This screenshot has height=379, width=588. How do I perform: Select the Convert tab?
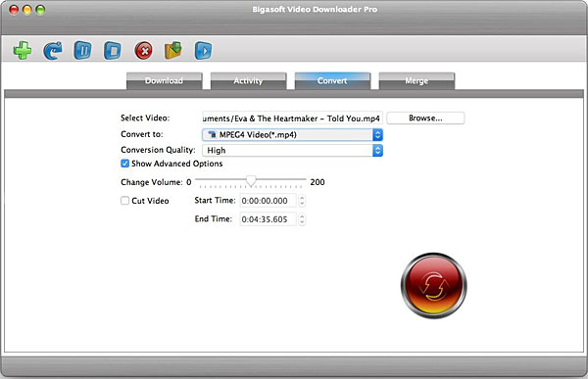(332, 81)
